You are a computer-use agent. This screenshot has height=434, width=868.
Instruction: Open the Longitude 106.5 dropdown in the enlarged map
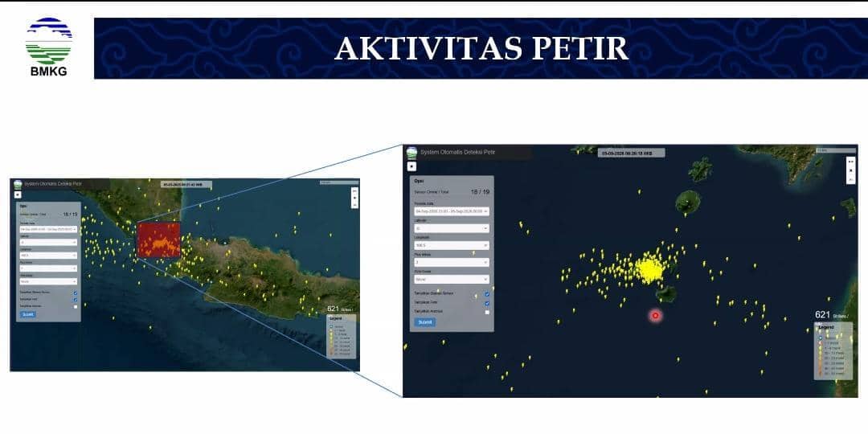pos(451,245)
